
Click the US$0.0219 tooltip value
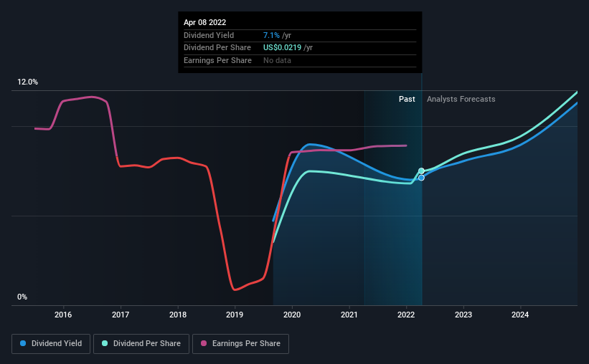tap(282, 48)
